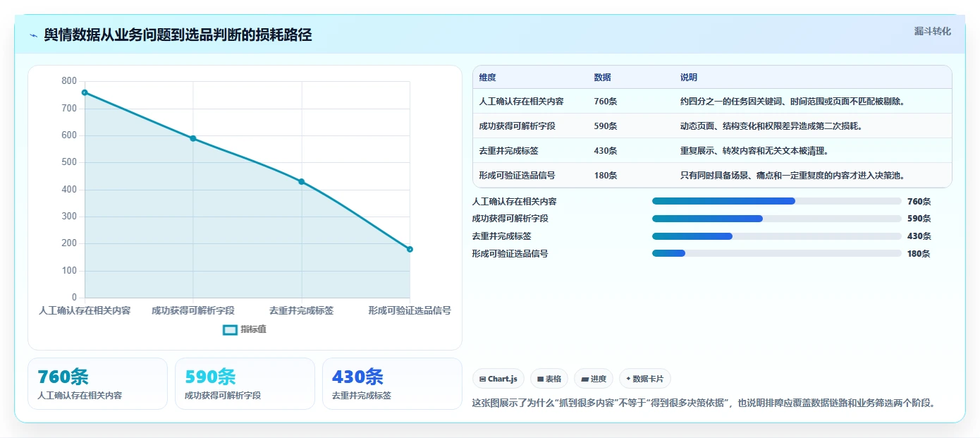The image size is (980, 438).
Task: Click table cell 去重并完成标签
Action: click(508, 151)
